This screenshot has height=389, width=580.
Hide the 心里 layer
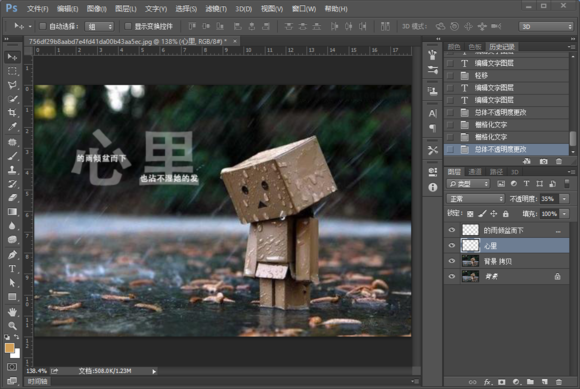pos(452,245)
